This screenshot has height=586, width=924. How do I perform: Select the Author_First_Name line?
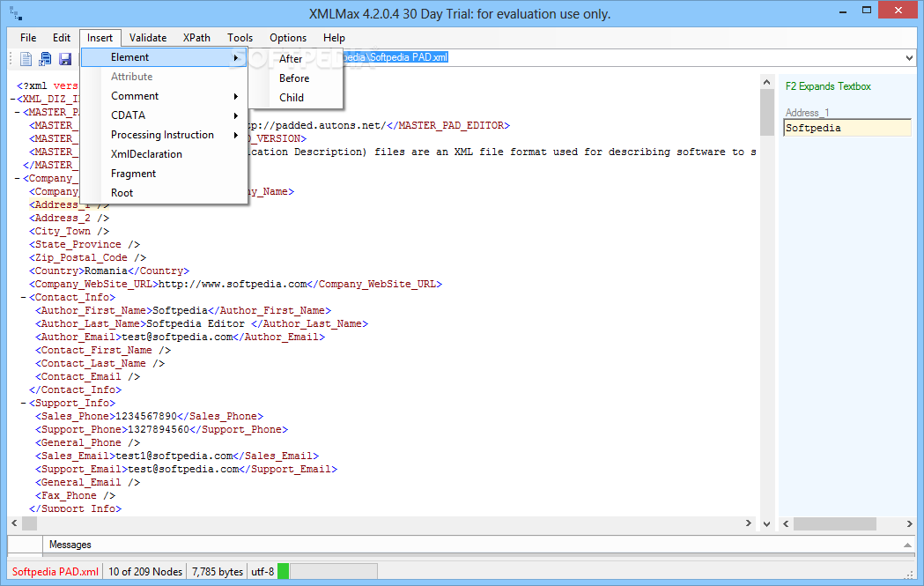[183, 311]
